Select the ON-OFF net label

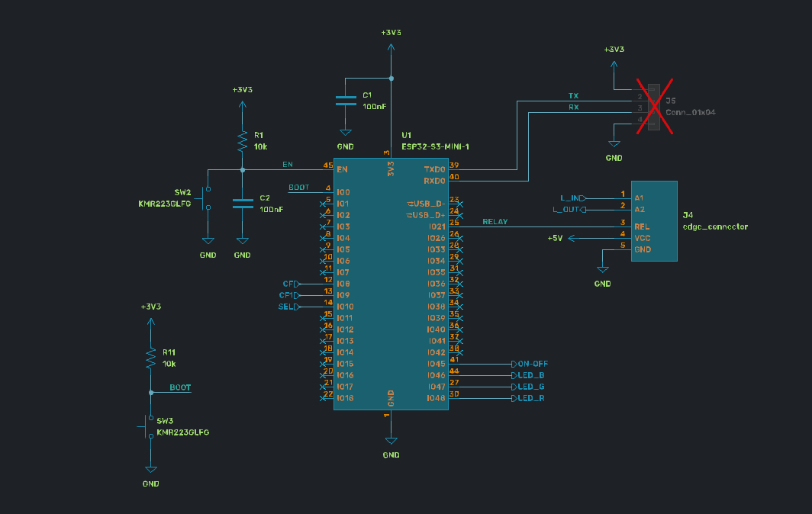[533, 364]
